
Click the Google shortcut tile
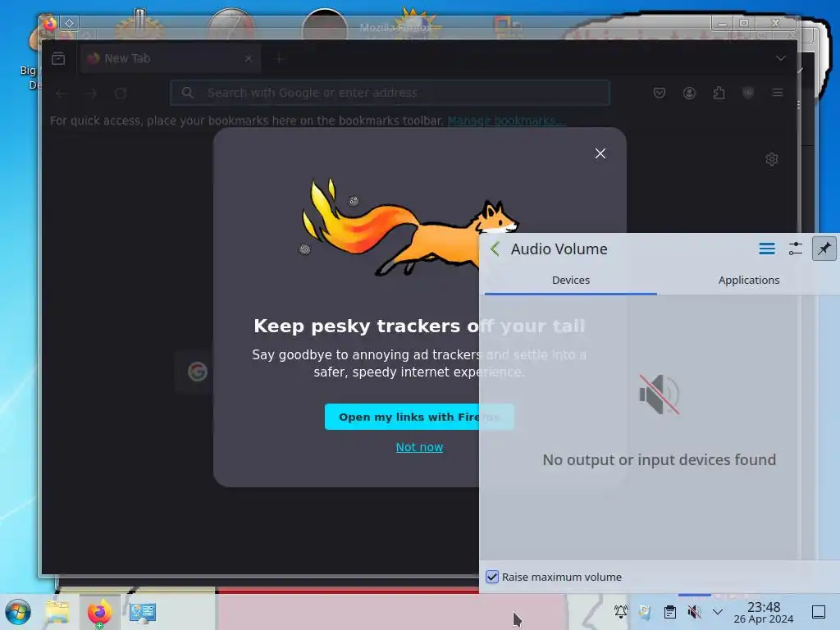coord(198,372)
